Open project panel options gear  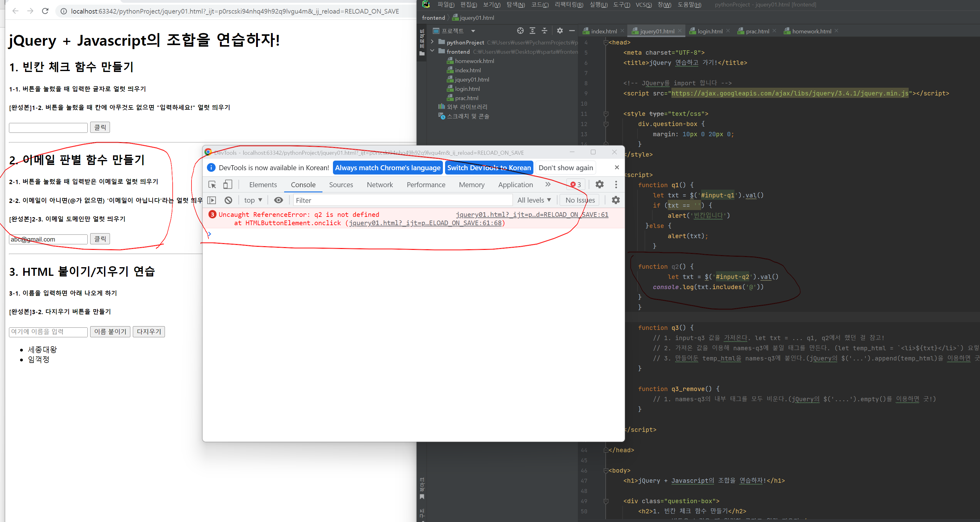coord(560,31)
